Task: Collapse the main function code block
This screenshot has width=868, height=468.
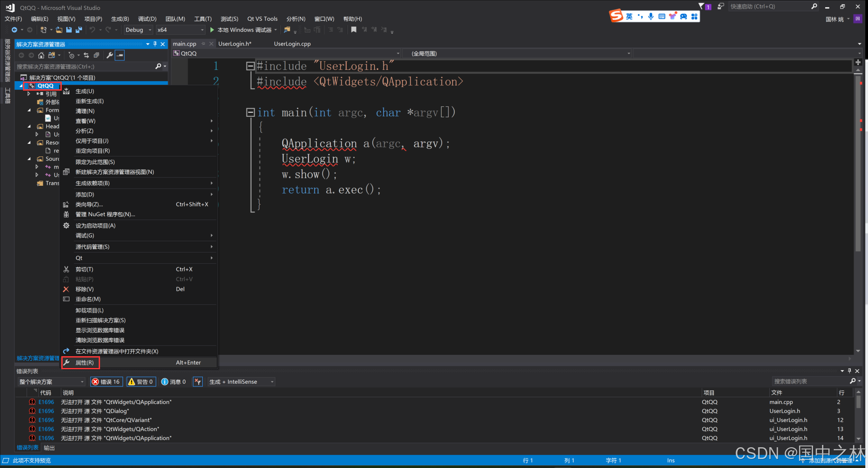Action: (x=250, y=112)
